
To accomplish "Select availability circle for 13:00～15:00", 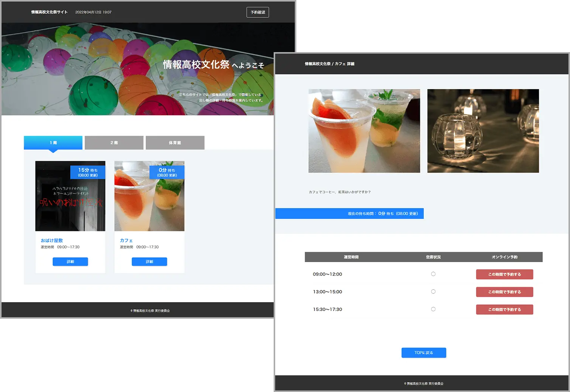I will point(433,292).
